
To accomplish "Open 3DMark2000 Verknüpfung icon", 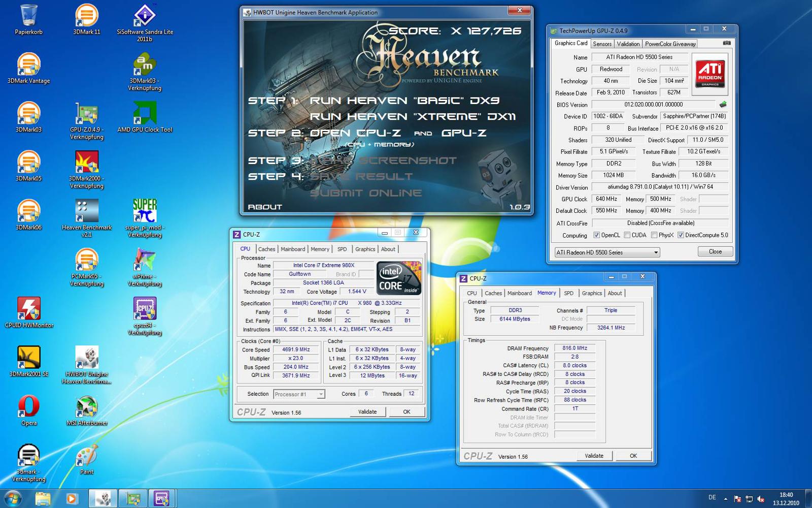I will [x=86, y=169].
